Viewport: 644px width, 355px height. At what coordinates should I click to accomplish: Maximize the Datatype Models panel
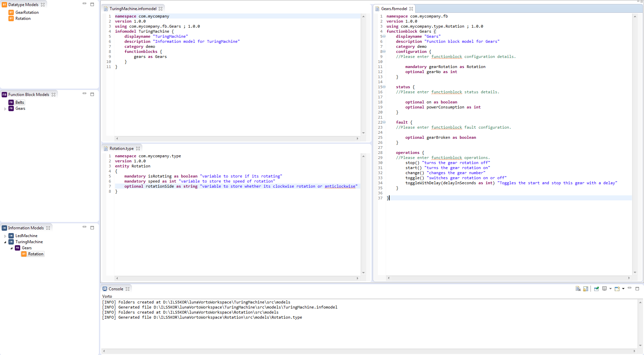[92, 4]
